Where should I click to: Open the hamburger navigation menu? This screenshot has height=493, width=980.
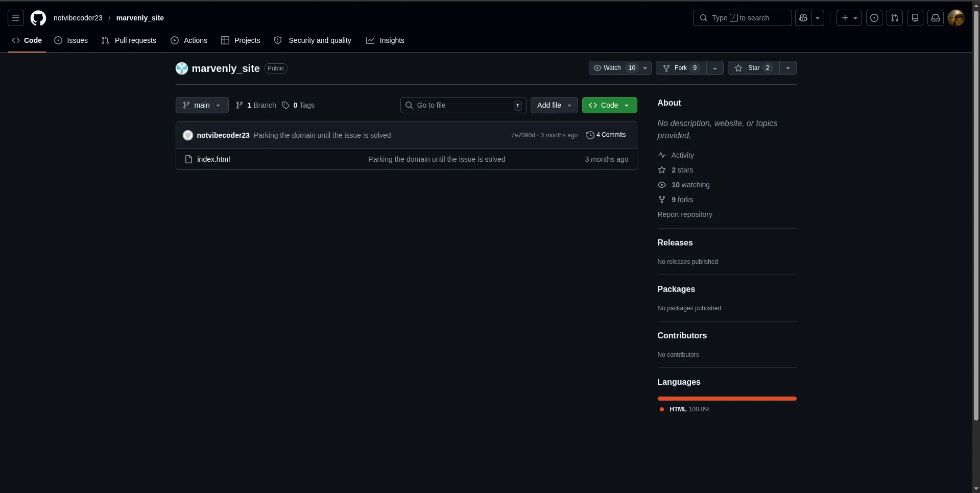tap(15, 18)
